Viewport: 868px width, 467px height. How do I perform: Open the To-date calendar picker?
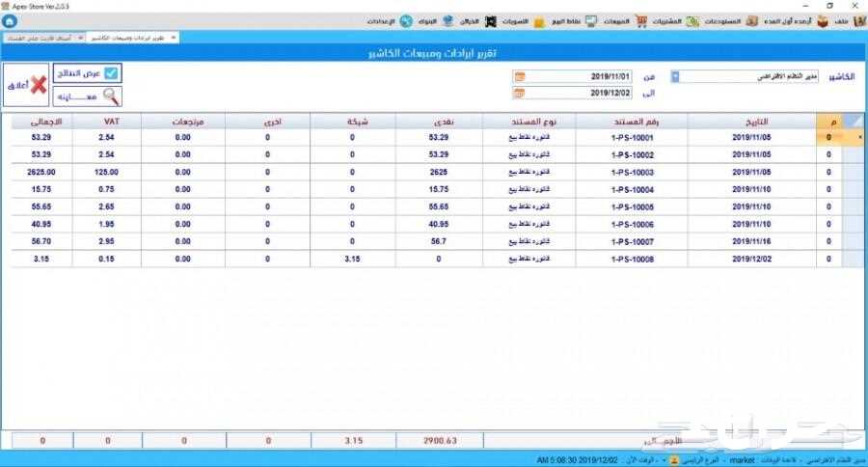point(519,94)
